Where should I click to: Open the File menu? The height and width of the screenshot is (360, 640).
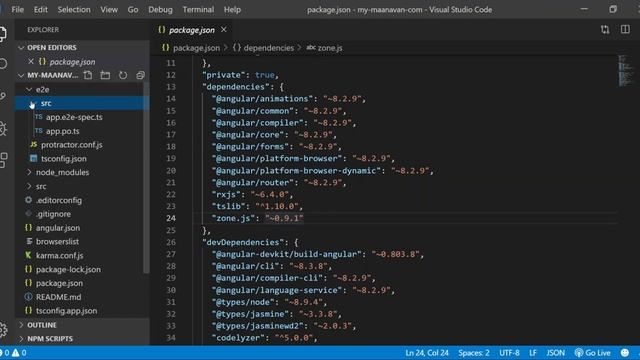click(18, 9)
